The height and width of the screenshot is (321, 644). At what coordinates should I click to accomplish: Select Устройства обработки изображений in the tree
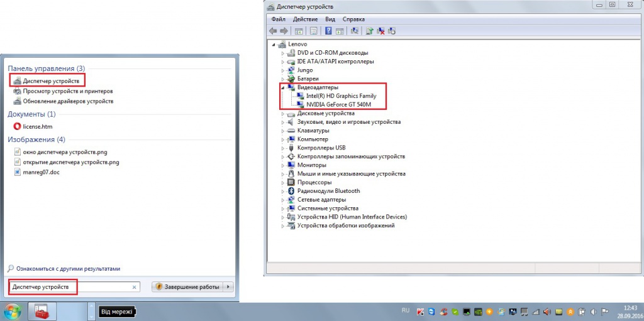(x=346, y=226)
